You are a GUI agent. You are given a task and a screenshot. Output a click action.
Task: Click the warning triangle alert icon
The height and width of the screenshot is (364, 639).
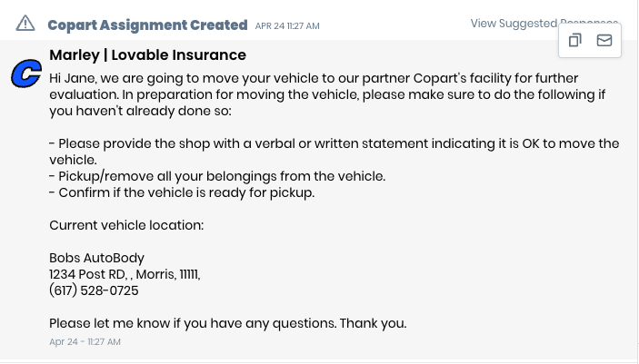pyautogui.click(x=25, y=24)
